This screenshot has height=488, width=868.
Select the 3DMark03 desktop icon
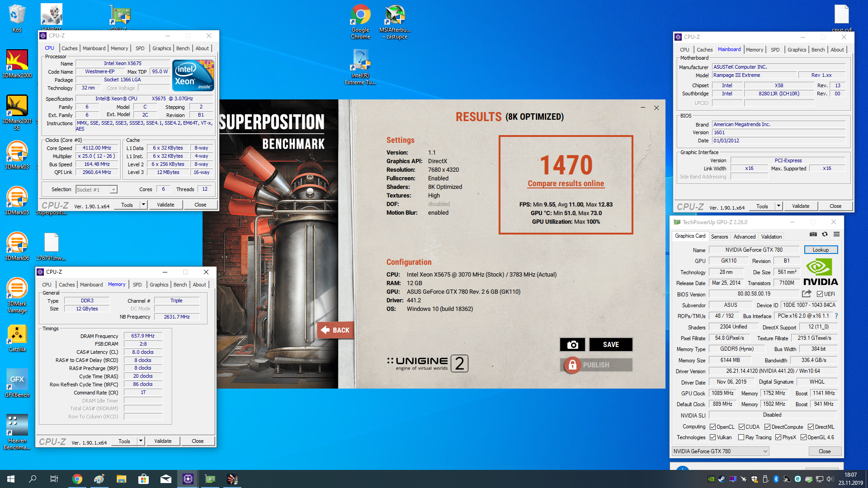click(x=17, y=155)
